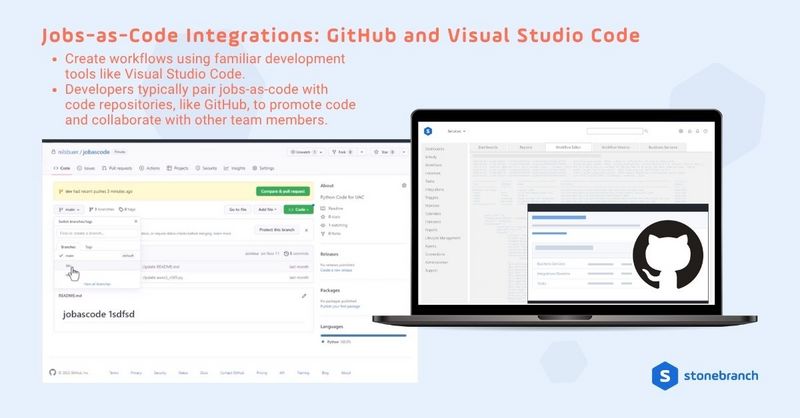Click the Stonebranch S logo in laptop app
This screenshot has width=800, height=418.
pyautogui.click(x=428, y=131)
